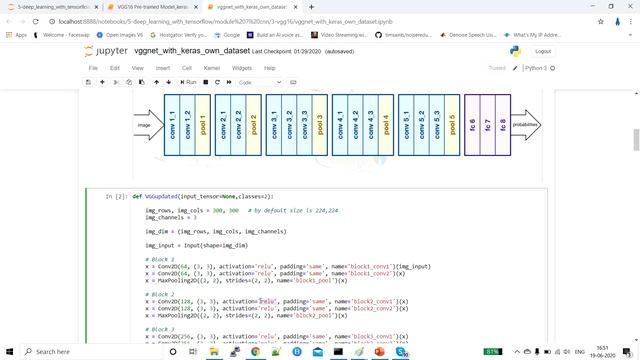Screen dimensions: 640x360
Task: Open the command palette keyboard icon
Action: click(293, 82)
